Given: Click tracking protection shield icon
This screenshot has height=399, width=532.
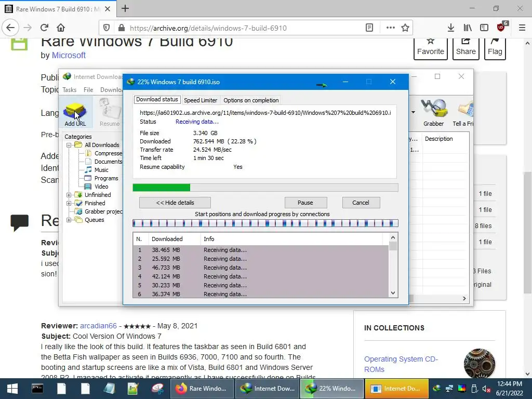Looking at the screenshot, I should click(x=107, y=28).
